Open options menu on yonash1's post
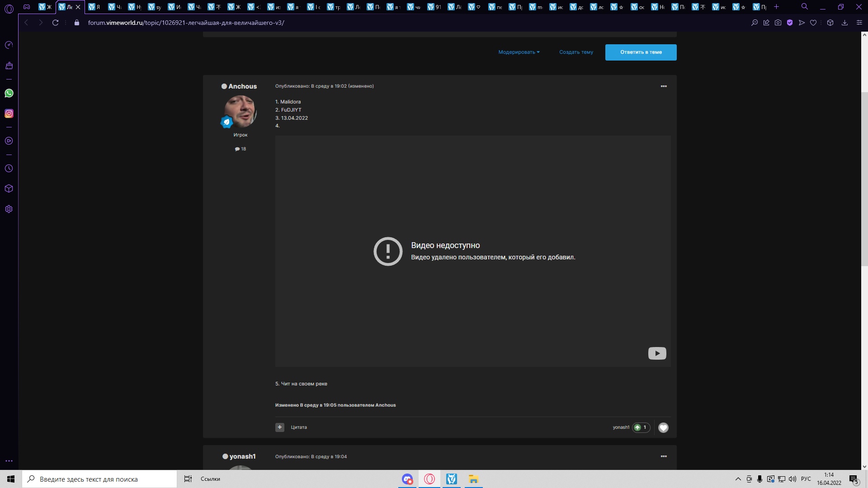868x488 pixels. (x=664, y=456)
